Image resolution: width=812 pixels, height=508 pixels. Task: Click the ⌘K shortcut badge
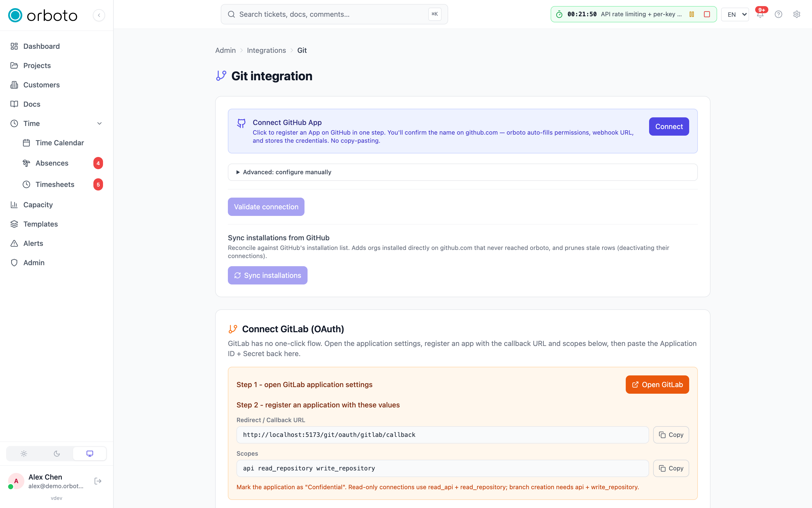pos(434,14)
